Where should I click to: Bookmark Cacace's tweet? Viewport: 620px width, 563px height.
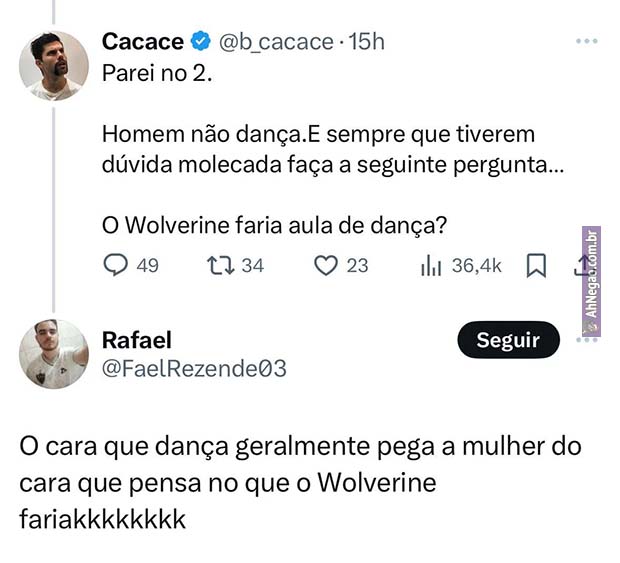535,265
